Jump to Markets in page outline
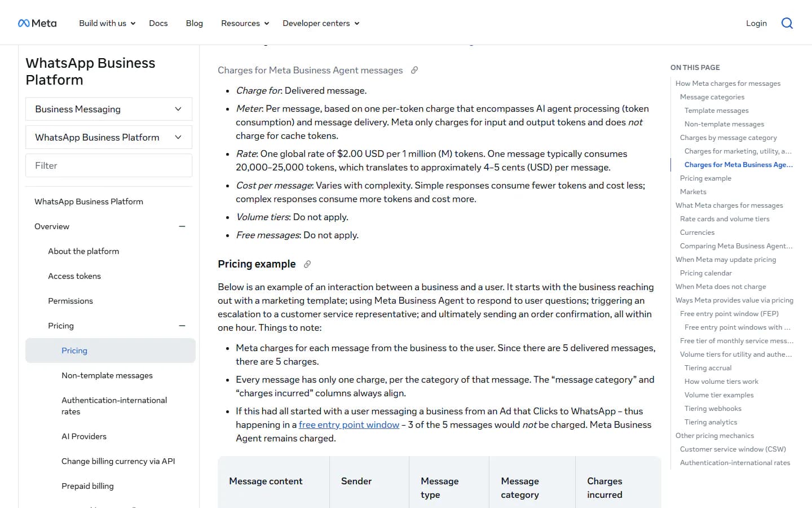Image resolution: width=812 pixels, height=508 pixels. (x=693, y=192)
